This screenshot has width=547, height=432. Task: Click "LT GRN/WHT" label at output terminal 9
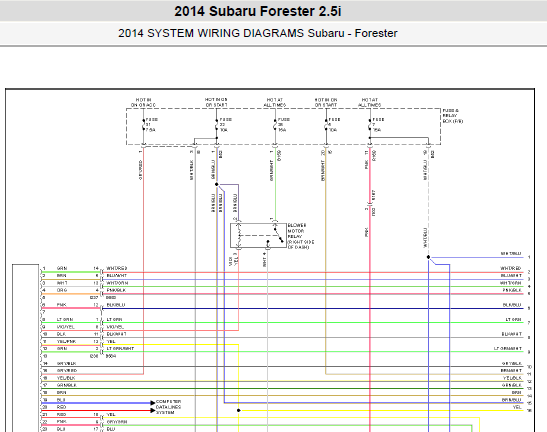tap(508, 349)
